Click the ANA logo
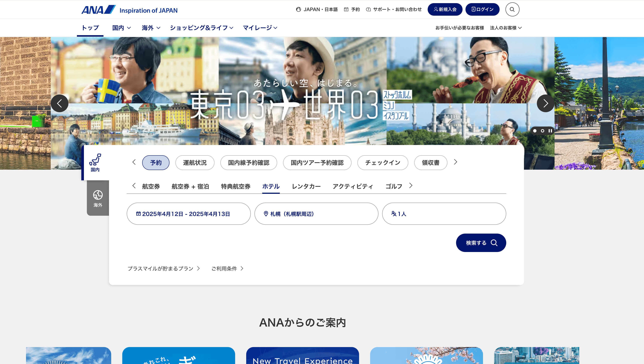Viewport: 644px width, 364px height. tap(98, 10)
